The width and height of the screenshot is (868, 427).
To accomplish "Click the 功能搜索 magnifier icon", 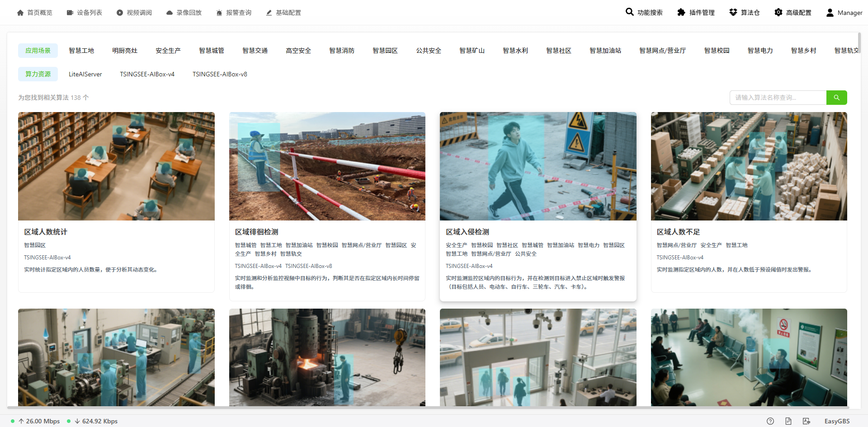I will coord(629,12).
